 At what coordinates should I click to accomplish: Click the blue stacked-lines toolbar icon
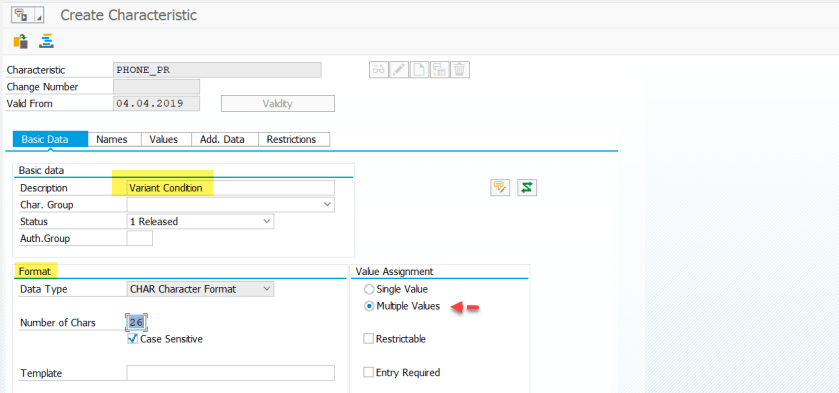pyautogui.click(x=48, y=41)
